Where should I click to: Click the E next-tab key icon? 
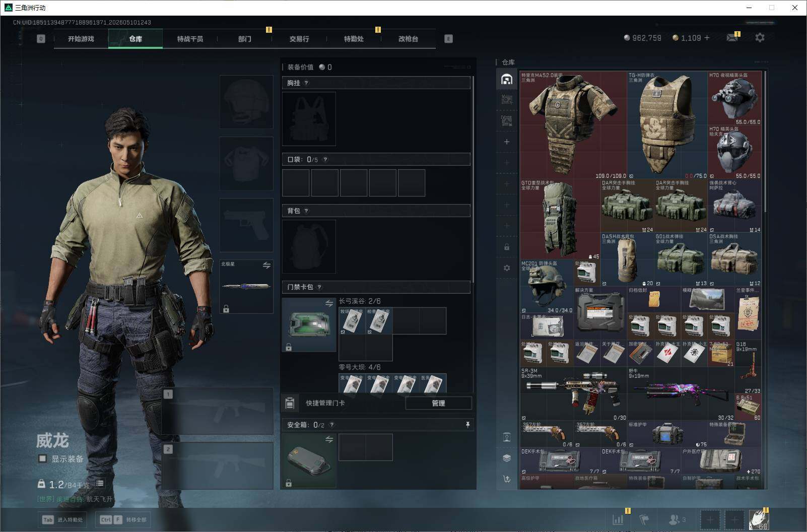[x=448, y=39]
